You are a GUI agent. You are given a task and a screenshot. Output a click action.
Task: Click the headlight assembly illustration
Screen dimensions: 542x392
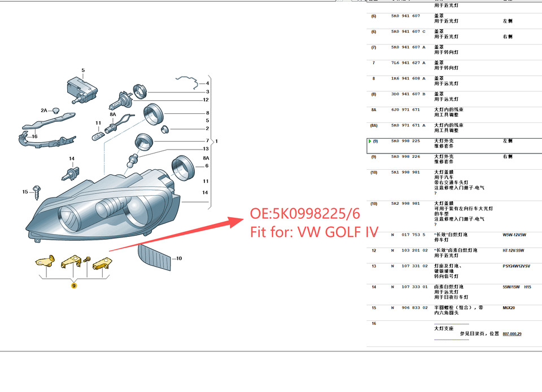(103, 205)
